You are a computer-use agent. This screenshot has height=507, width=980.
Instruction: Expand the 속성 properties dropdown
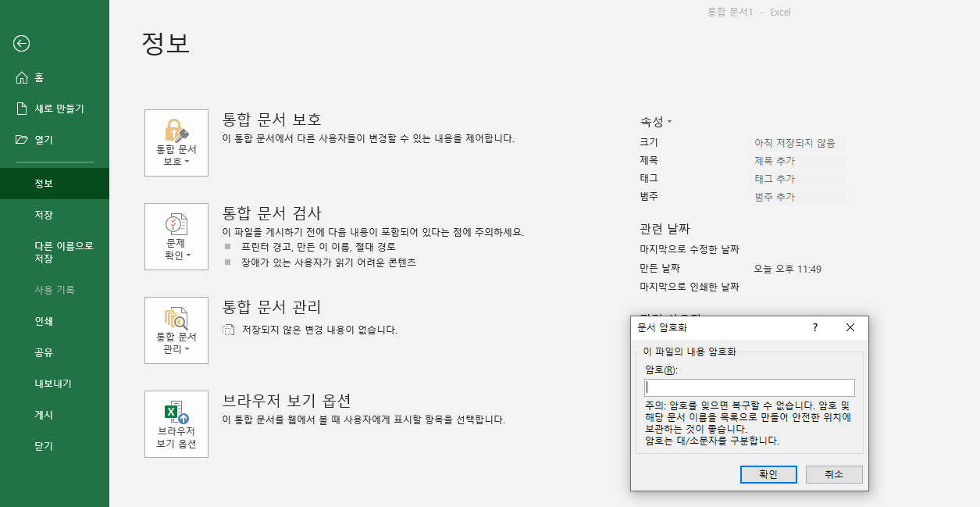[656, 122]
